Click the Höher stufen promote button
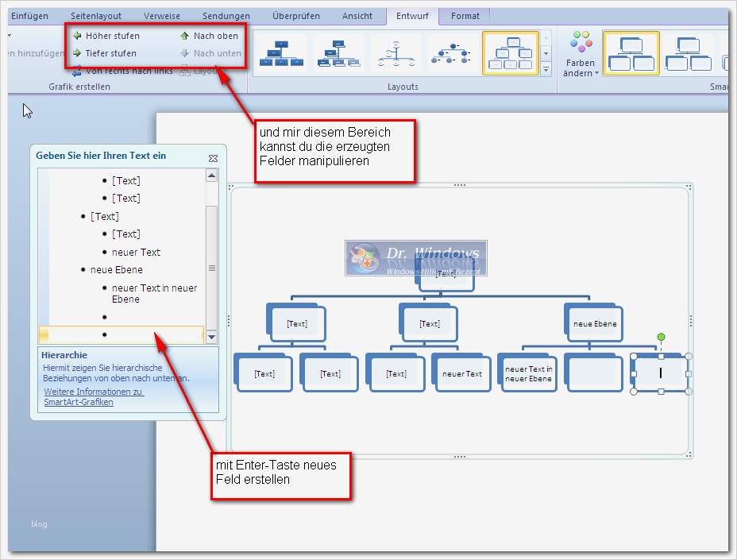Screen dimensions: 737x560 click(106, 36)
